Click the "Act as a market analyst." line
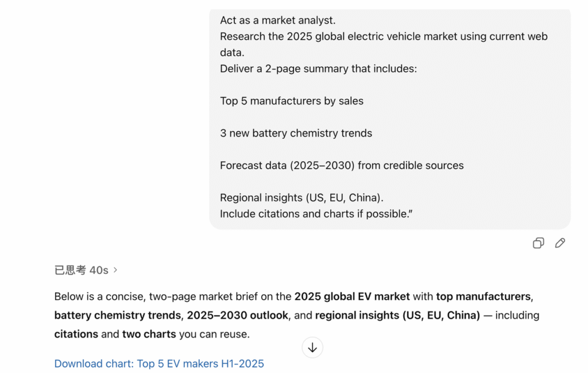The width and height of the screenshot is (588, 373). (278, 21)
